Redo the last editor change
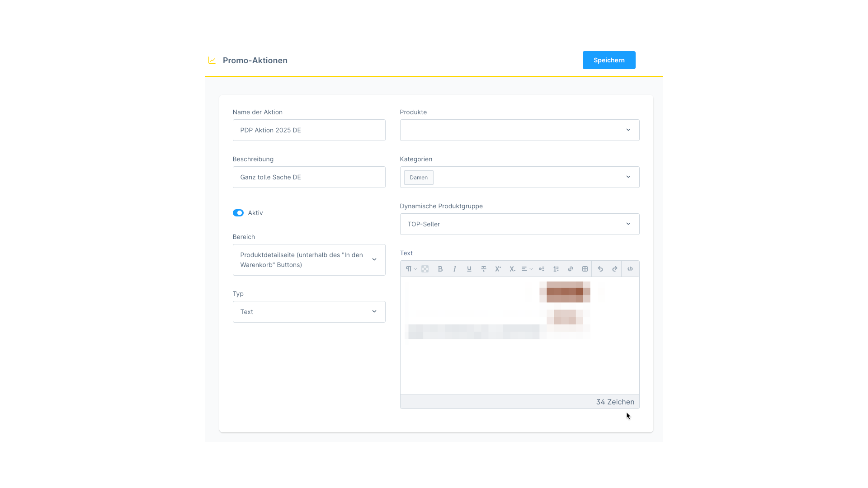 coord(615,269)
